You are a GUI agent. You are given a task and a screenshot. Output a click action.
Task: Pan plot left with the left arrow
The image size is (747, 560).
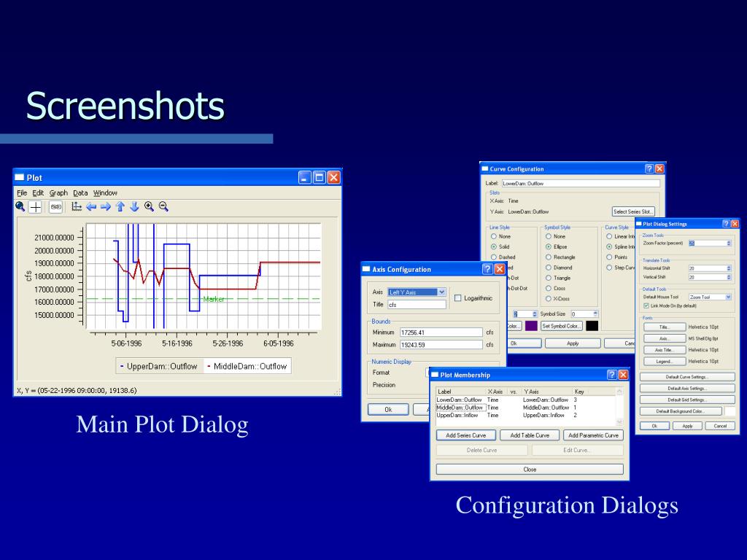92,206
